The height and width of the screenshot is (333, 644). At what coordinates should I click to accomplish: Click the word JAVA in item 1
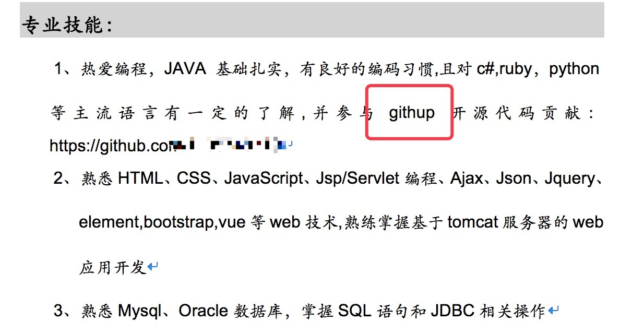coord(185,69)
